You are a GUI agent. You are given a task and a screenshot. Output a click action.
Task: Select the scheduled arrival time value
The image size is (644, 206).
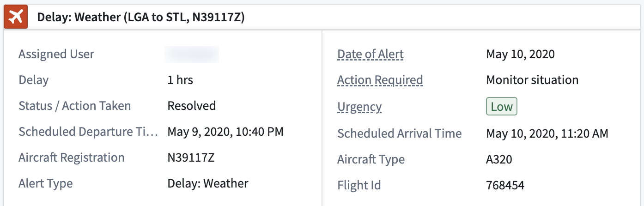(547, 134)
